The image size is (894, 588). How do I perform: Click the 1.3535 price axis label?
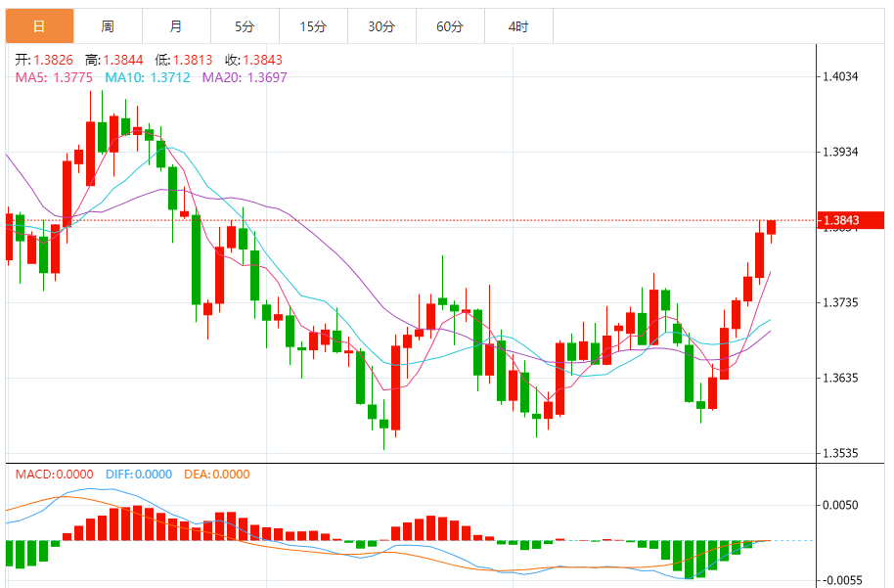click(840, 453)
